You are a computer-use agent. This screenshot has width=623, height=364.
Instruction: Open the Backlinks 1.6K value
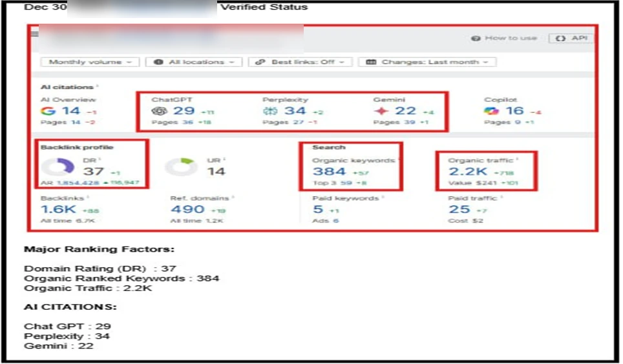[58, 209]
